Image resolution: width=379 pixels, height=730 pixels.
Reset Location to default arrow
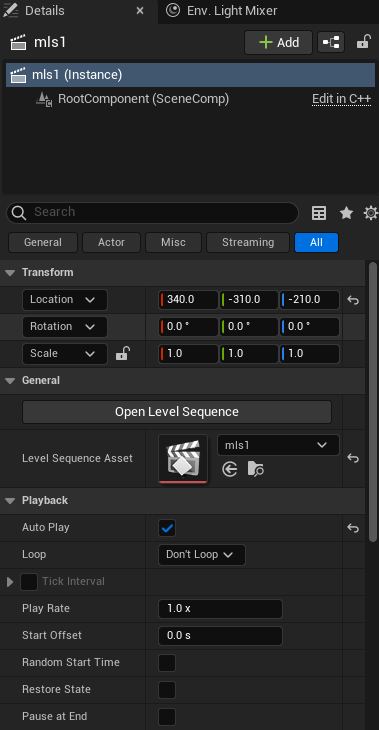(x=353, y=300)
